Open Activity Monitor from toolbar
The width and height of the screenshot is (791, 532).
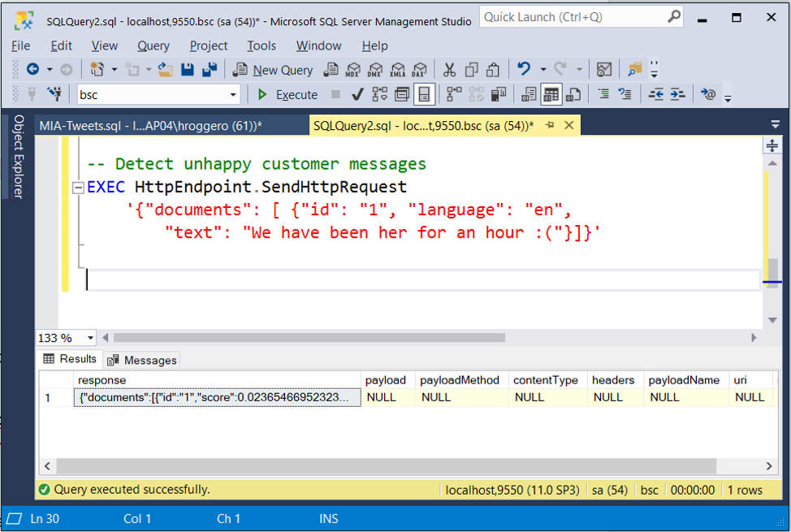point(604,69)
